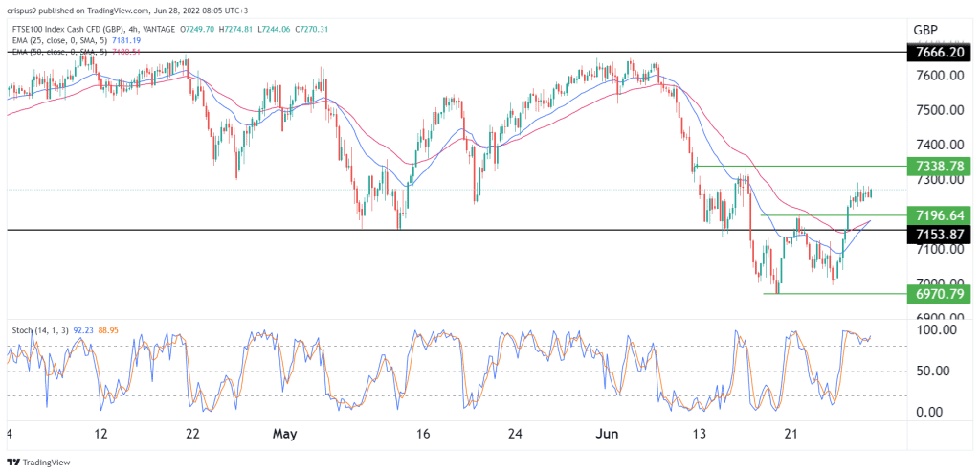Click the 16 date label on time axis
Image resolution: width=980 pixels, height=474 pixels.
[x=423, y=434]
